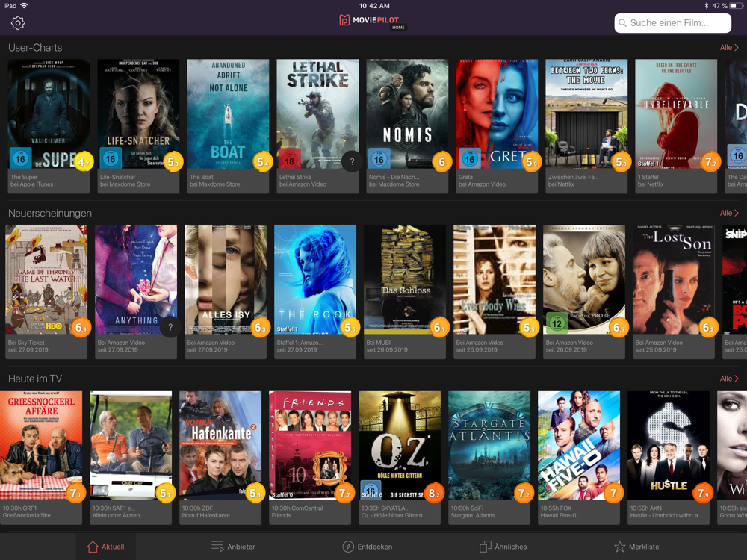Screen dimensions: 747x560
Task: Open The Rook series poster
Action: click(x=315, y=279)
